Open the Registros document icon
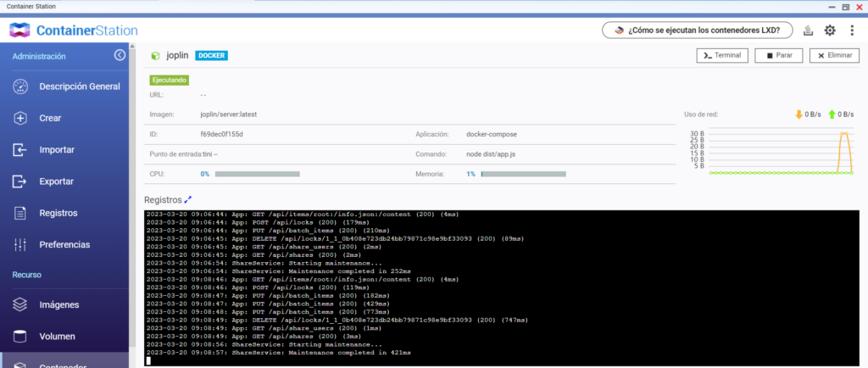 21,213
